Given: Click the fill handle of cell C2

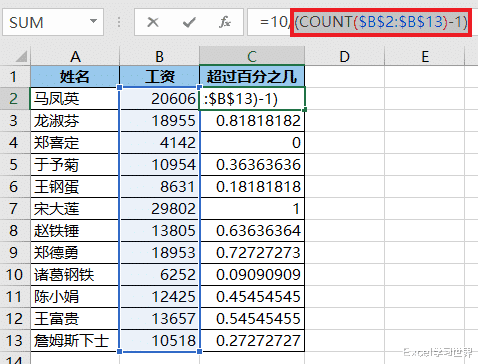Looking at the screenshot, I should click(x=305, y=110).
